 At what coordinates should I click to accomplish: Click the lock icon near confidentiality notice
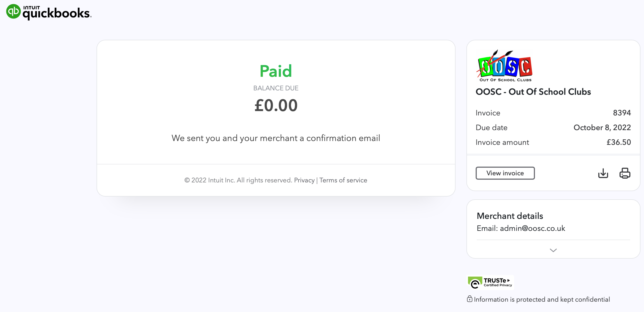click(470, 299)
